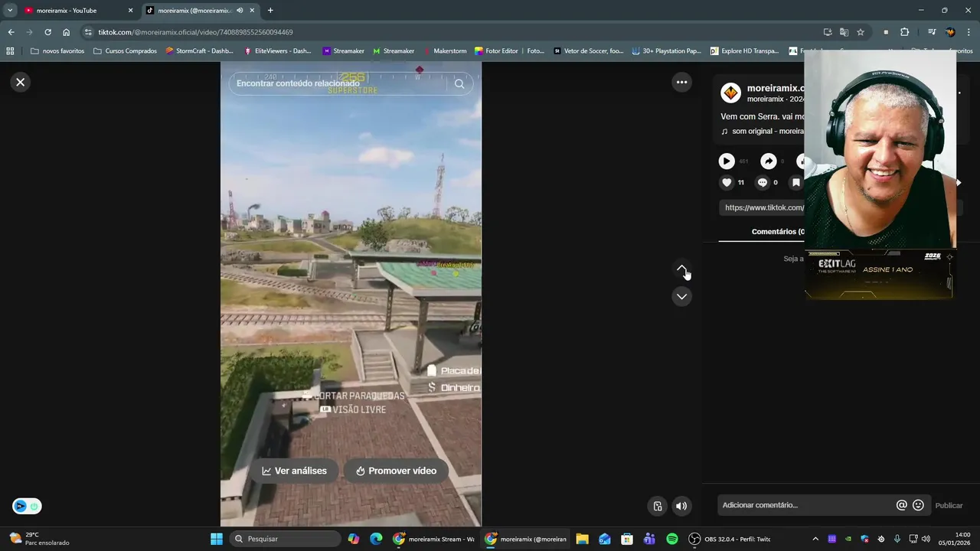Insert a mention with the @ icon
This screenshot has height=551, width=980.
[x=901, y=505]
